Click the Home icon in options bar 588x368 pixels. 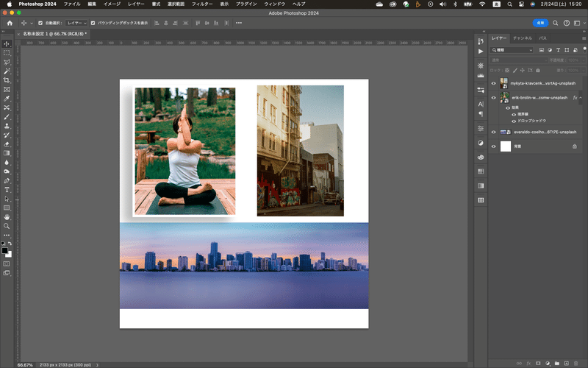pos(10,23)
